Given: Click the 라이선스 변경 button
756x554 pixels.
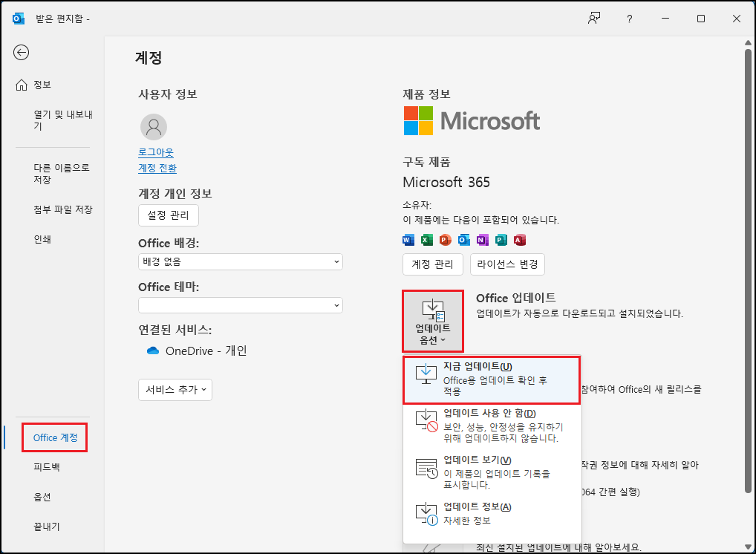Looking at the screenshot, I should tap(507, 264).
